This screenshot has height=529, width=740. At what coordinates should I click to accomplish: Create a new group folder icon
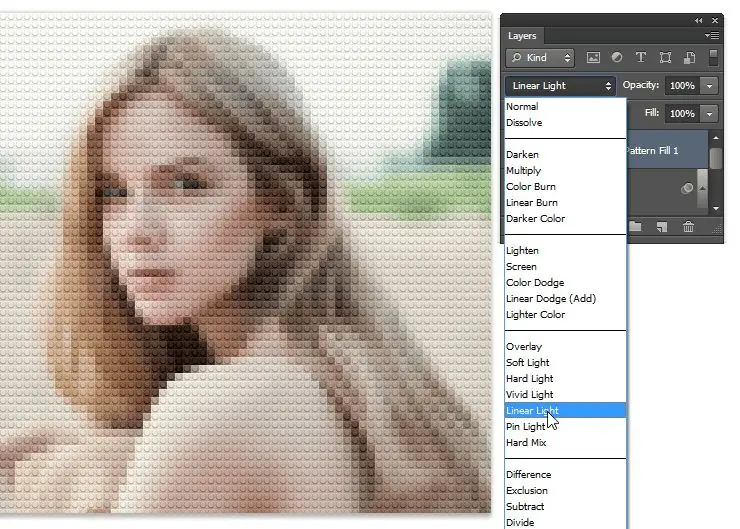635,227
